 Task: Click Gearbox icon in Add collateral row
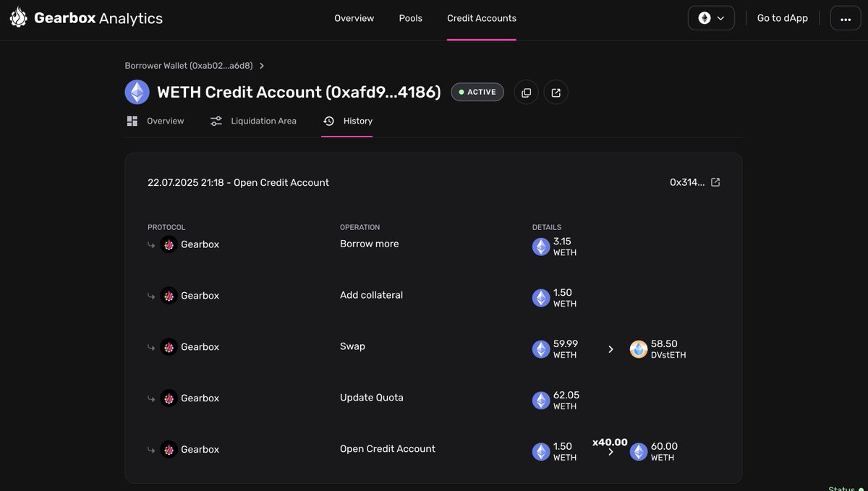169,296
